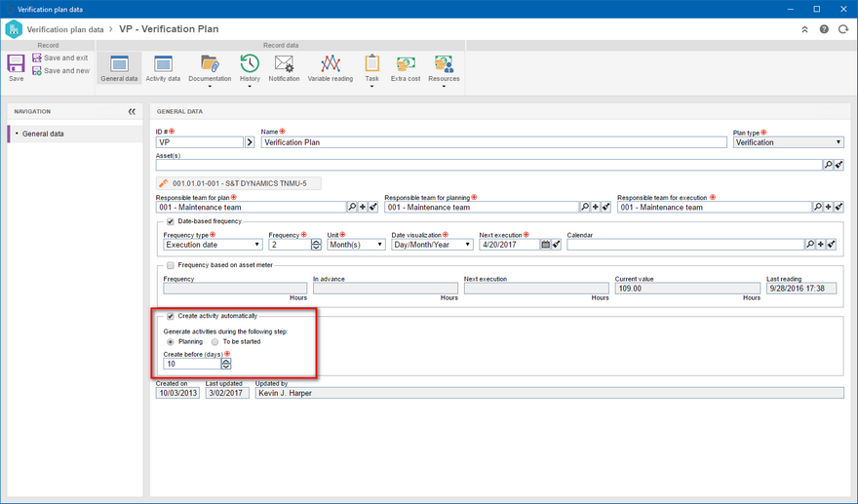The height and width of the screenshot is (504, 858).
Task: Clear responsible team for execution
Action: click(x=838, y=208)
